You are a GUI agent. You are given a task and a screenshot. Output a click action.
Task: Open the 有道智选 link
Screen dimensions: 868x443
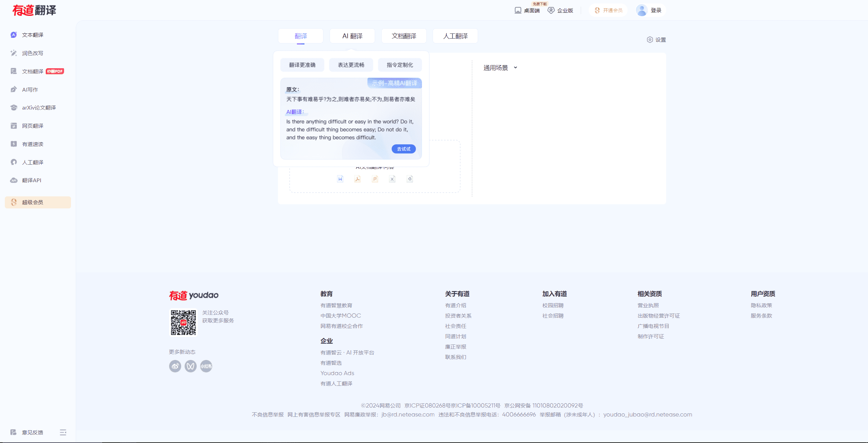(331, 363)
